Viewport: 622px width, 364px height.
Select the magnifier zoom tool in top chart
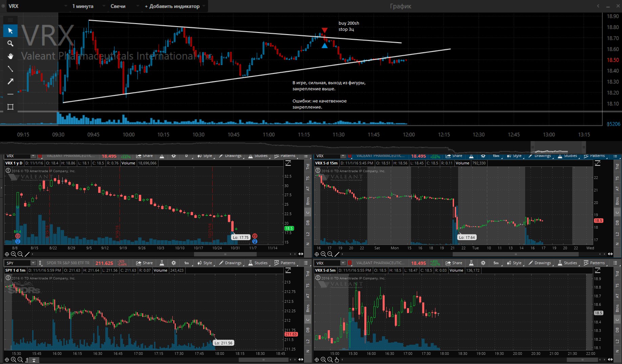tap(10, 43)
